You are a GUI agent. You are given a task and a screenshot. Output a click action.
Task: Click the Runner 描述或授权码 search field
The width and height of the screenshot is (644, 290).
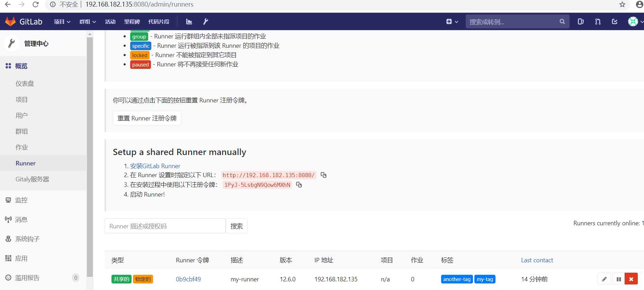click(x=165, y=226)
